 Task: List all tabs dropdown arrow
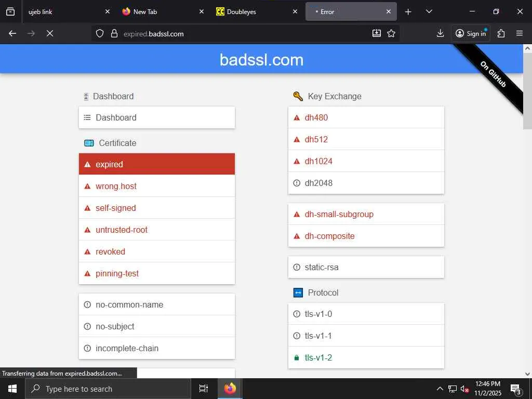tap(429, 11)
